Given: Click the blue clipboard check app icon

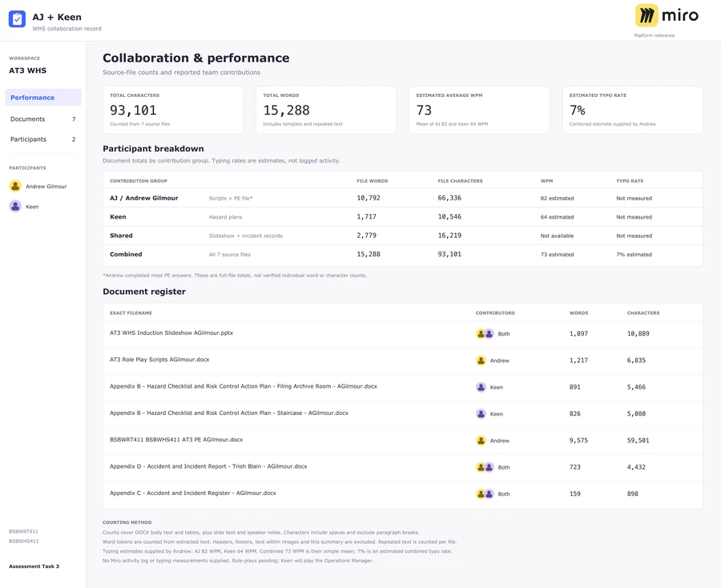Looking at the screenshot, I should (x=17, y=19).
